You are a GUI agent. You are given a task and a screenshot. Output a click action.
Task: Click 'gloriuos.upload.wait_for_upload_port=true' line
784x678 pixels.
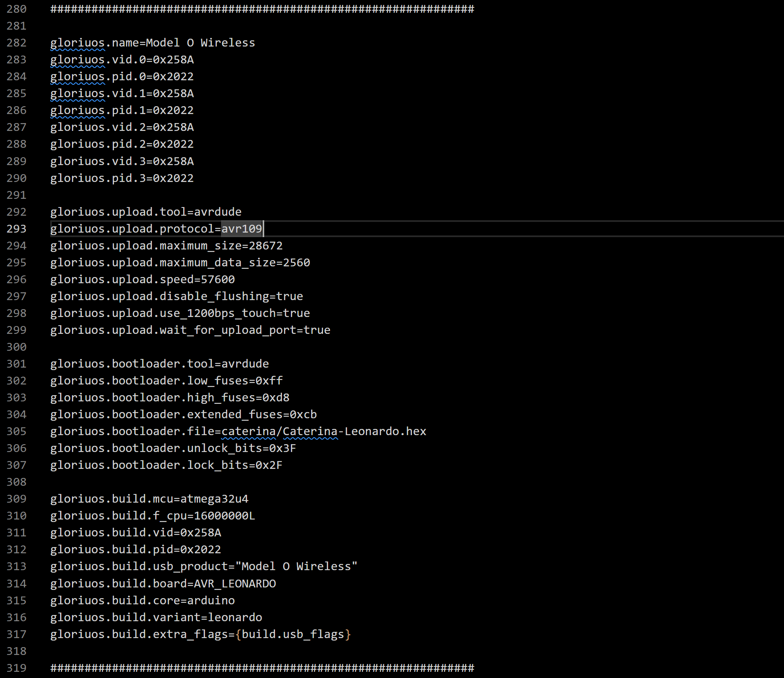190,330
